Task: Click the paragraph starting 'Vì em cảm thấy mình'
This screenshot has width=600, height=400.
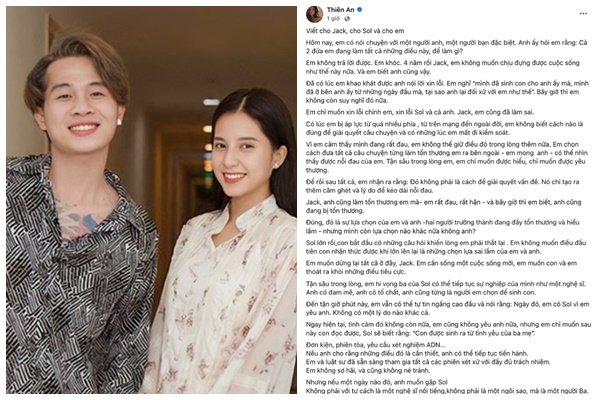Action: [446, 157]
